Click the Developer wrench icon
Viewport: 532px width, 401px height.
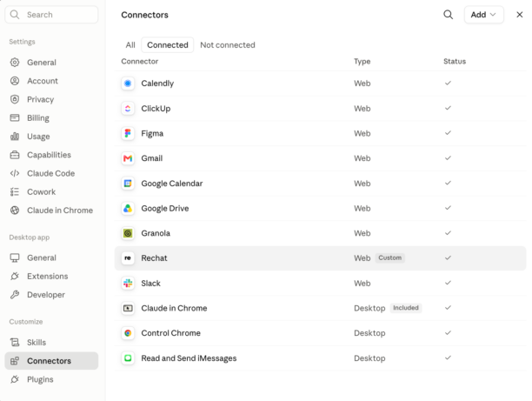(15, 295)
